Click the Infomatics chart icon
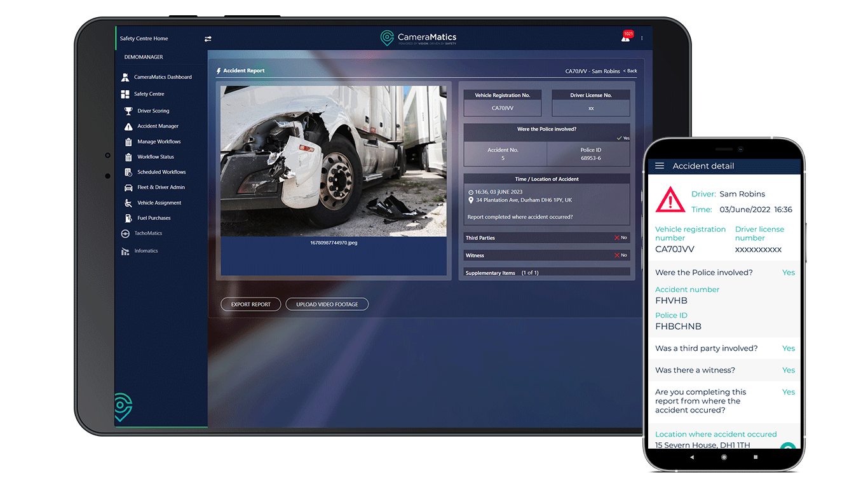The height and width of the screenshot is (488, 868). click(125, 252)
